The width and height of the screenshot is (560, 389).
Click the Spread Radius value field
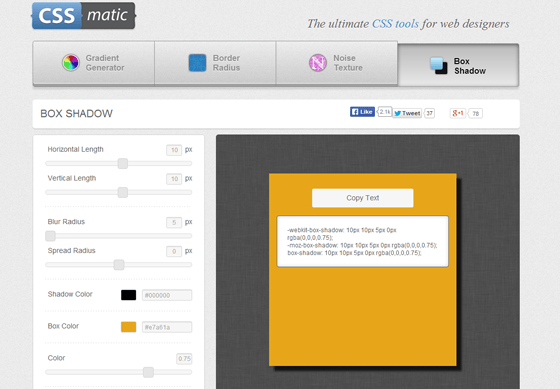click(174, 251)
